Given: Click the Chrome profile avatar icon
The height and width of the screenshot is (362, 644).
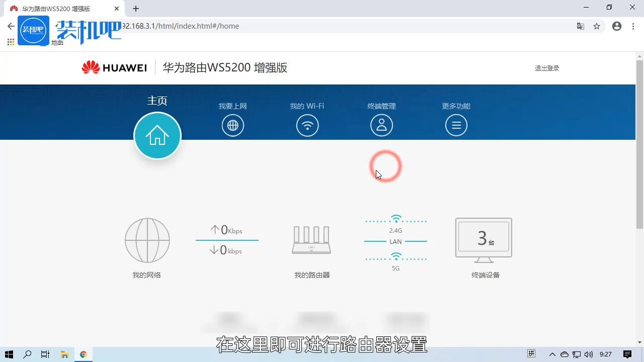Looking at the screenshot, I should coord(617,26).
